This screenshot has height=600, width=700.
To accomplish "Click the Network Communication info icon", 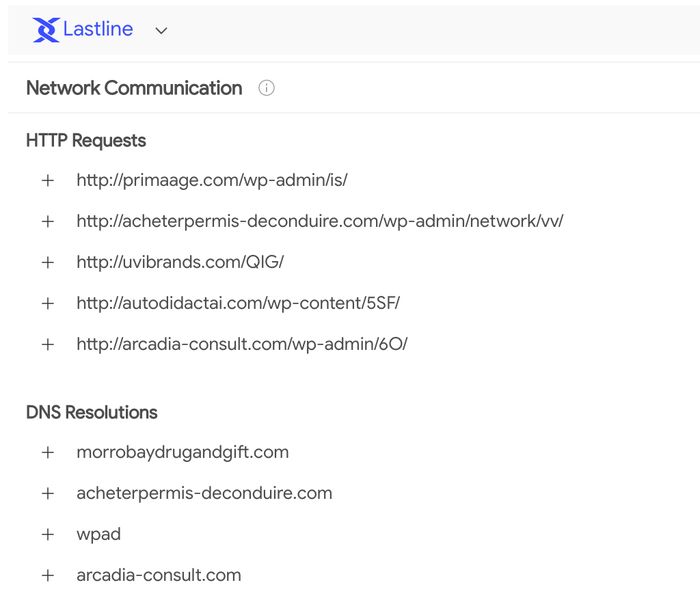I will coord(267,88).
